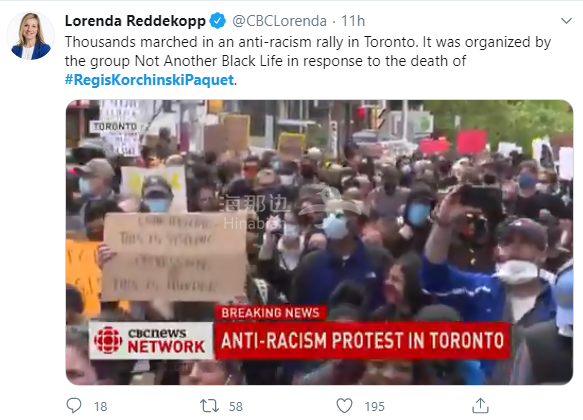
Task: Click the TORONTO location tag in video
Action: (x=115, y=127)
